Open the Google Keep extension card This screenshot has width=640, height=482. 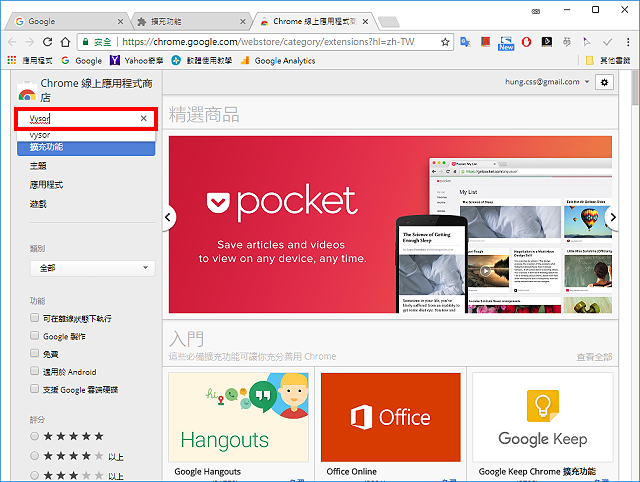click(x=543, y=426)
